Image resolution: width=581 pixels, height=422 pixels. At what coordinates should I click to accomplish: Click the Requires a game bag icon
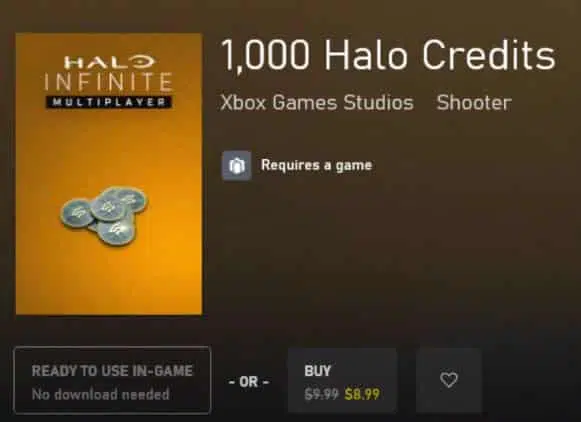[x=236, y=165]
